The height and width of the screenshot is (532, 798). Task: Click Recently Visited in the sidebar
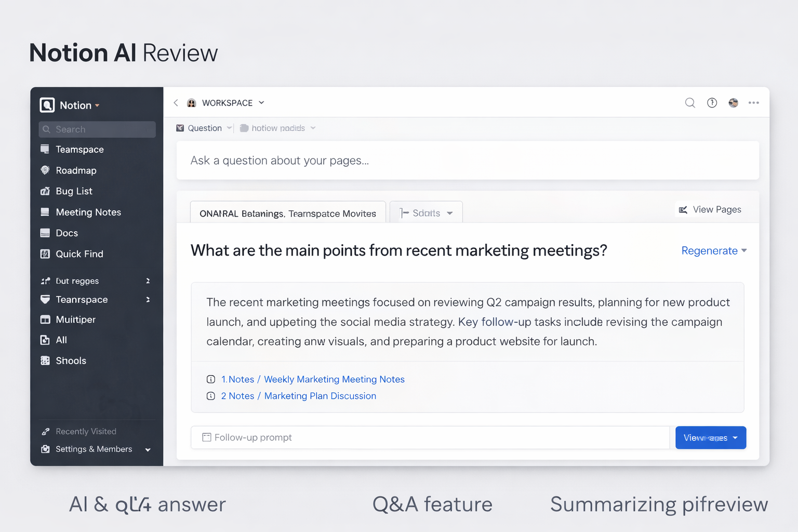click(x=86, y=431)
